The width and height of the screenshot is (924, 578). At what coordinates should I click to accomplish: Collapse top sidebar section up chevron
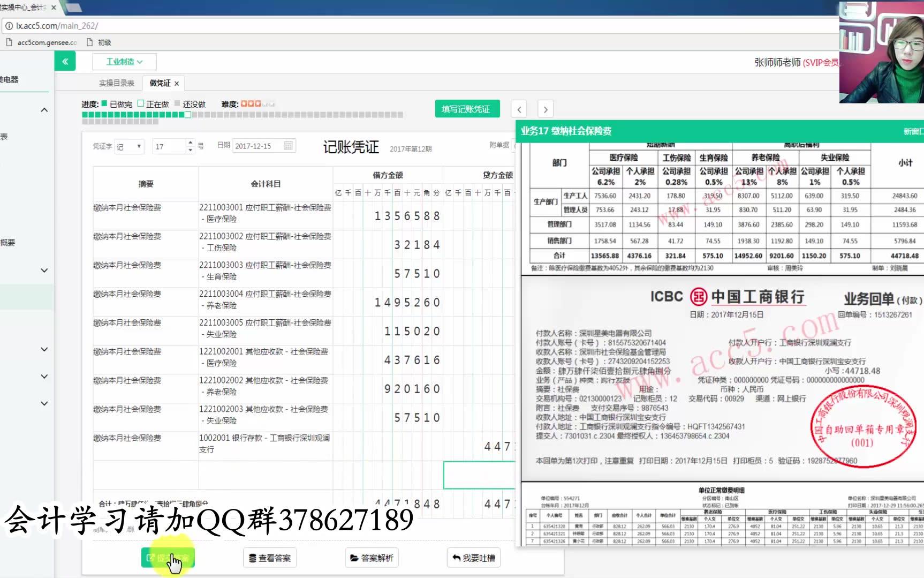coord(44,110)
